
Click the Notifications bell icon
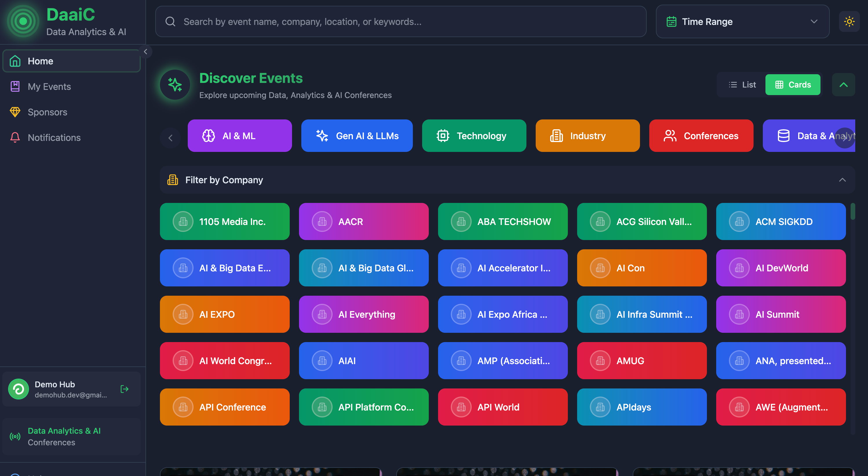pyautogui.click(x=15, y=137)
